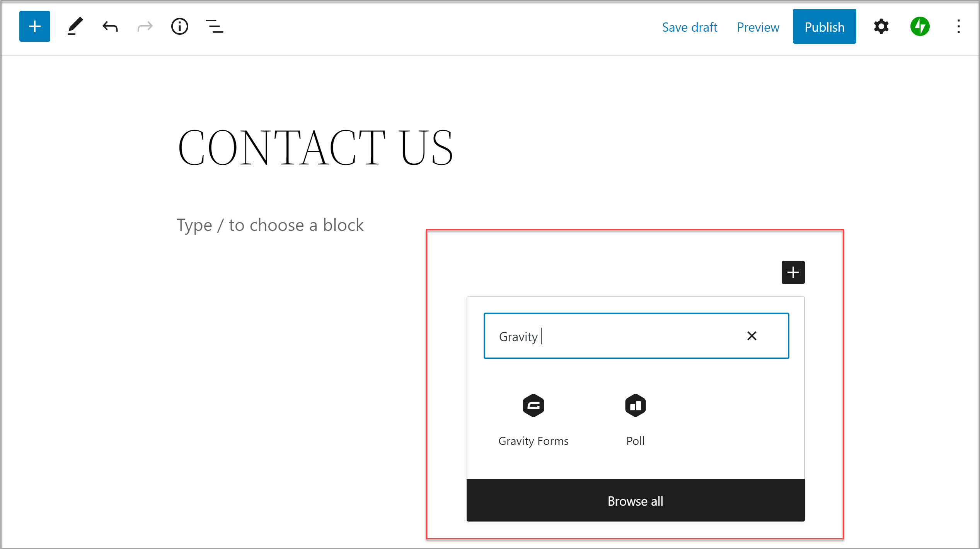Toggle the Settings gear sidebar
The height and width of the screenshot is (549, 980).
pos(881,27)
